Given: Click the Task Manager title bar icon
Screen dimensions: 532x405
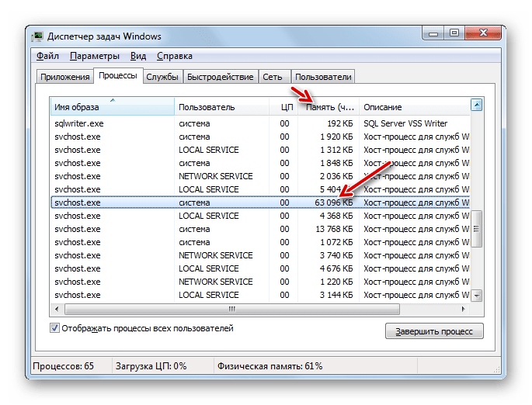Looking at the screenshot, I should pyautogui.click(x=37, y=36).
